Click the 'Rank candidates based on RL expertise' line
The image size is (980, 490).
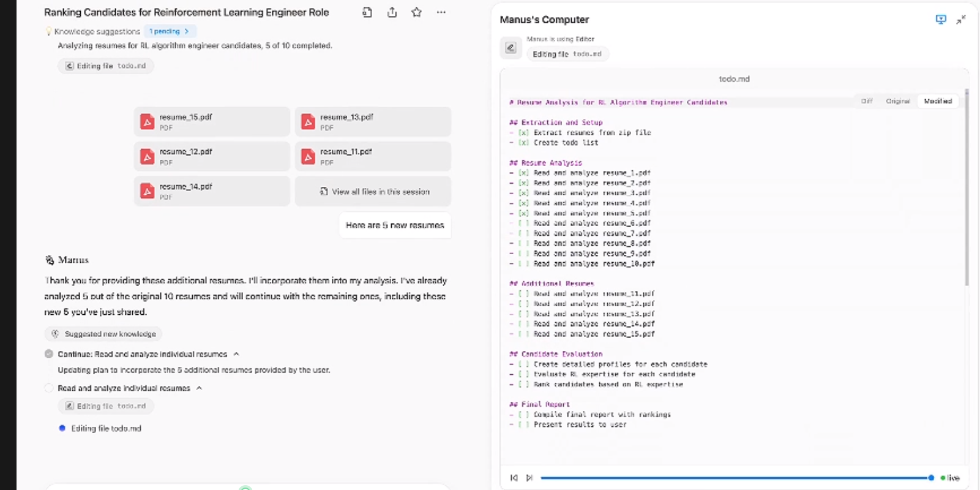(x=596, y=385)
